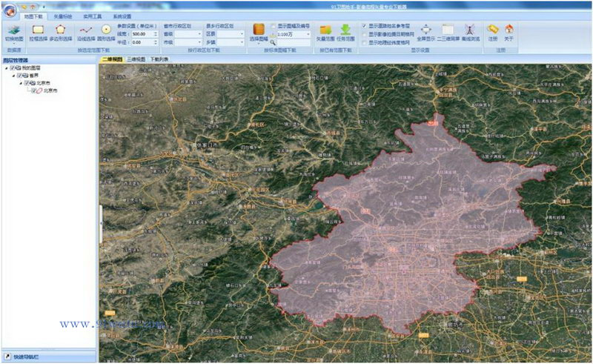Click the 选择图幅 map sheet grid icon
This screenshot has width=593, height=364.
(x=259, y=30)
